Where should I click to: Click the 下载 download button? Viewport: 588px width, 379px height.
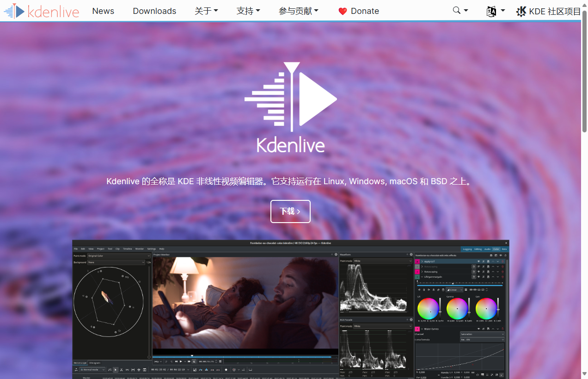tap(290, 211)
